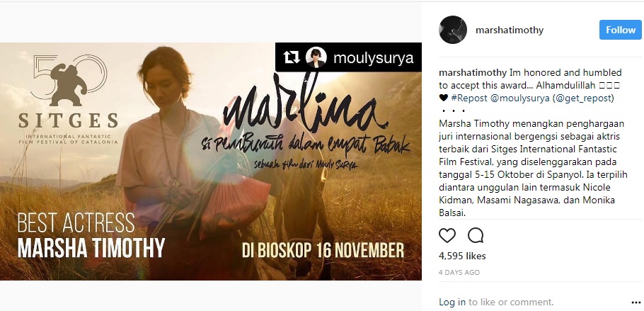The height and width of the screenshot is (311, 644).
Task: Click the comment speech bubble icon
Action: click(x=476, y=236)
